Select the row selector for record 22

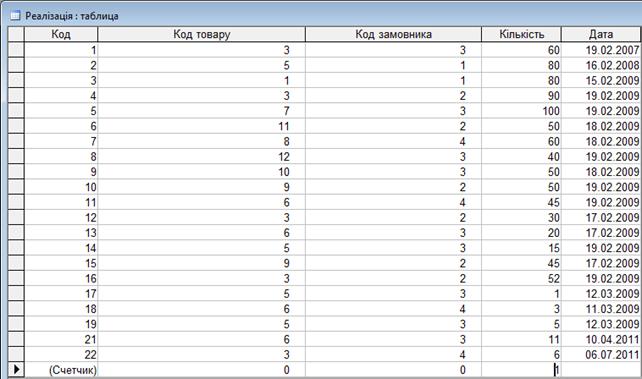coord(16,354)
